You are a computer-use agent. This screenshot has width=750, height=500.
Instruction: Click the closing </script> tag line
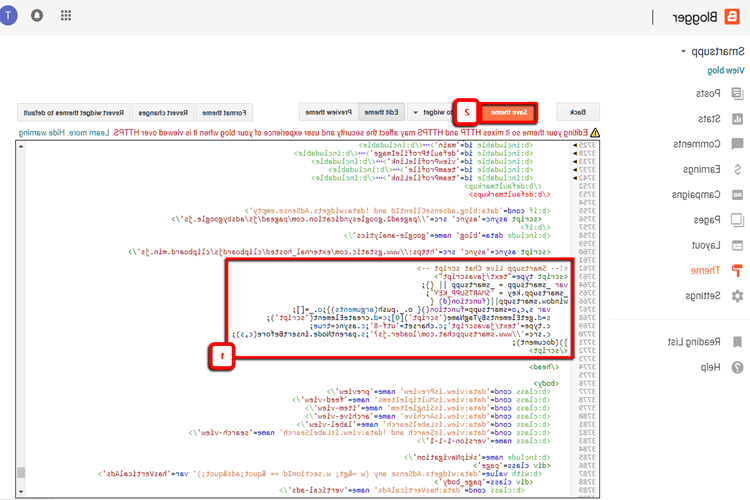549,351
